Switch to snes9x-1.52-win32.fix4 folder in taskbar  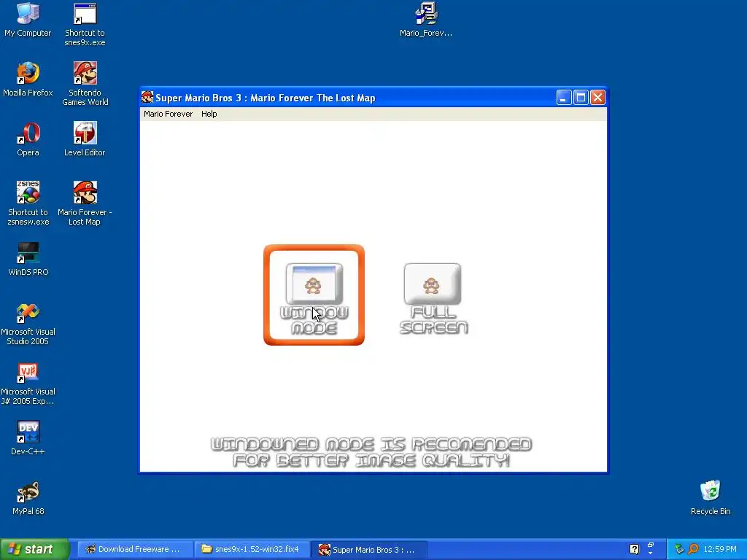(x=252, y=550)
